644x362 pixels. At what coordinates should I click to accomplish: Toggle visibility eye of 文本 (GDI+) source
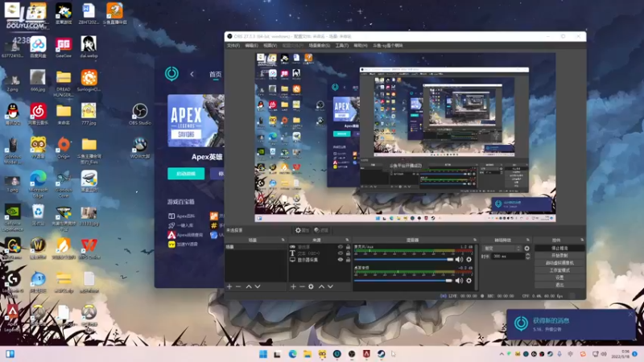[340, 253]
